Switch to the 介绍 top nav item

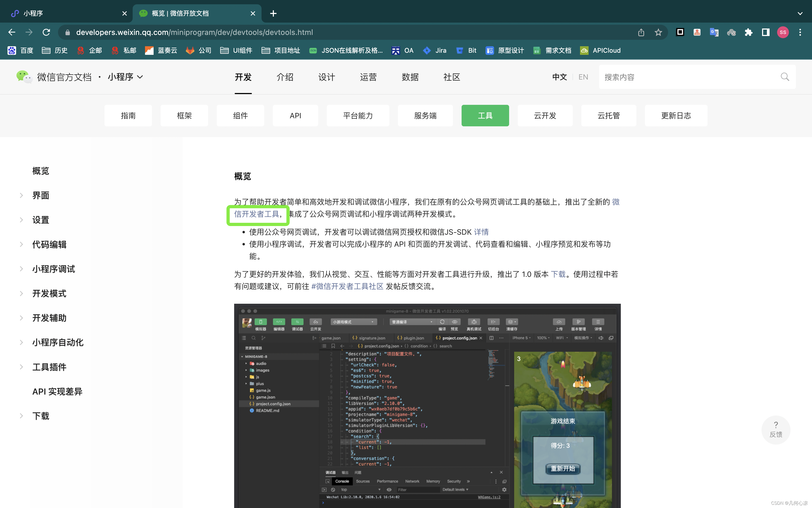pyautogui.click(x=285, y=77)
